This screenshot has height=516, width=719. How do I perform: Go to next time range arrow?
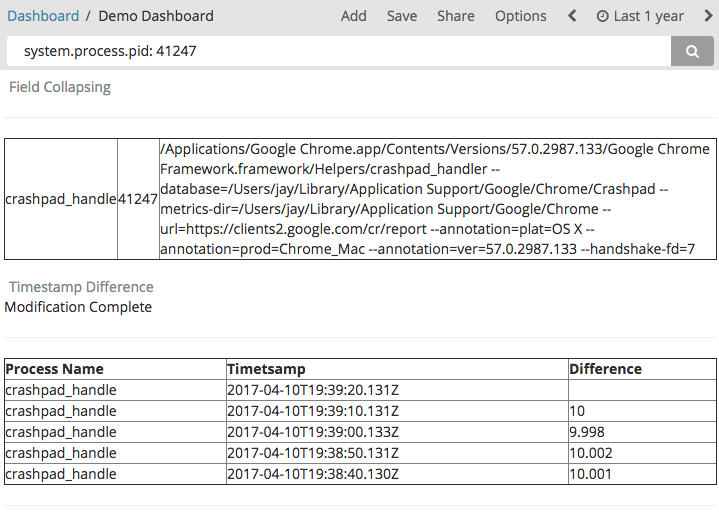coord(708,16)
